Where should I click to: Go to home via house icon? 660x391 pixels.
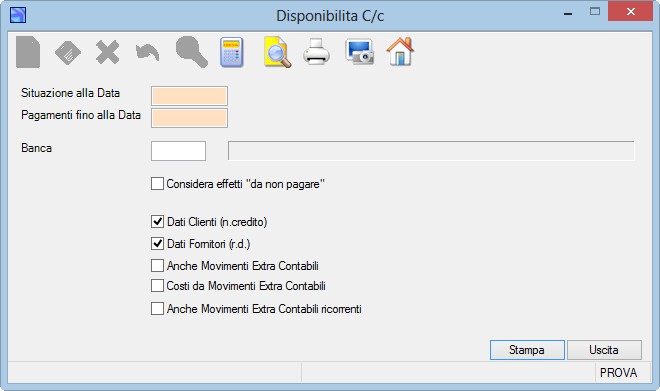click(400, 51)
